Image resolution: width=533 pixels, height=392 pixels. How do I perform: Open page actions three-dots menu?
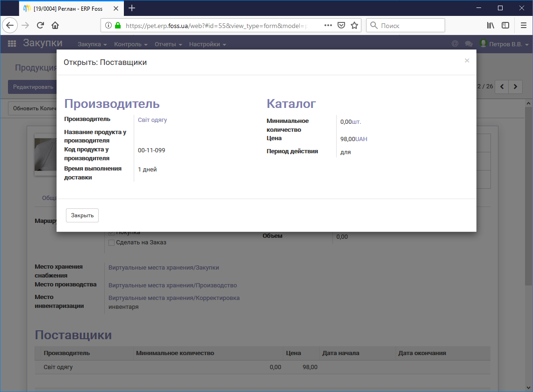pos(328,25)
